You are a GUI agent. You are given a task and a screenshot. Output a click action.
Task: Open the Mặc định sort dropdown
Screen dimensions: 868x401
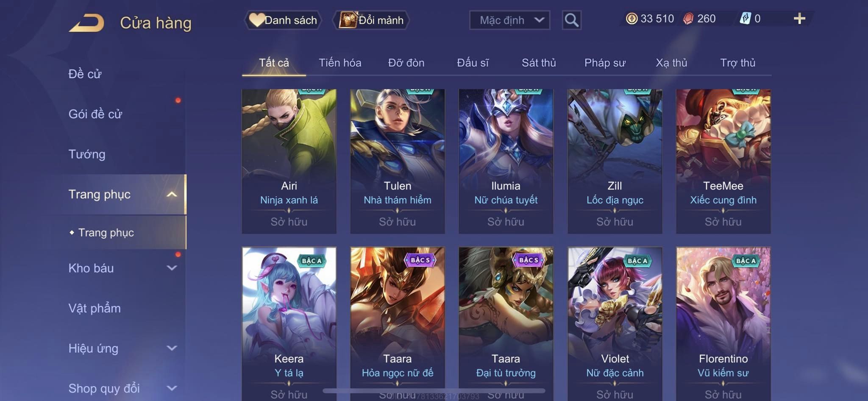click(509, 20)
